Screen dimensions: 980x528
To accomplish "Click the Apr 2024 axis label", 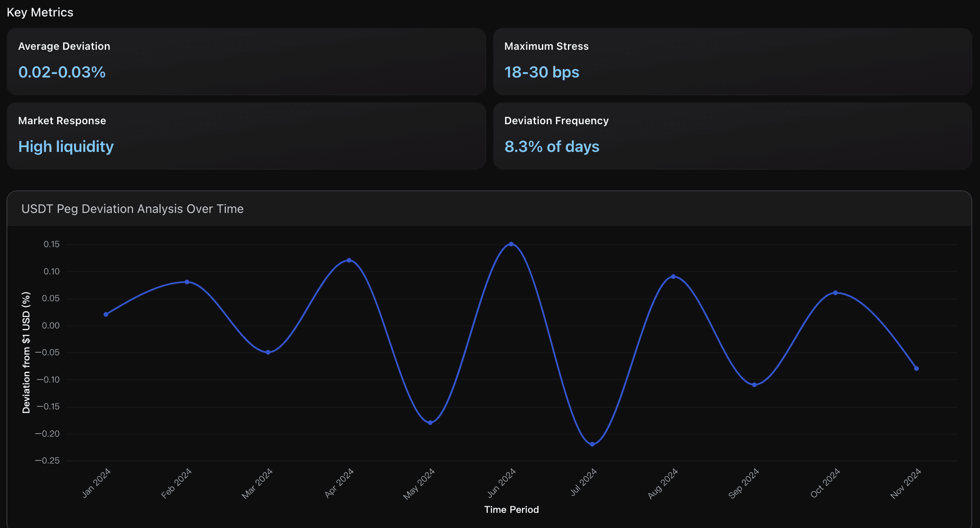I will pos(339,483).
